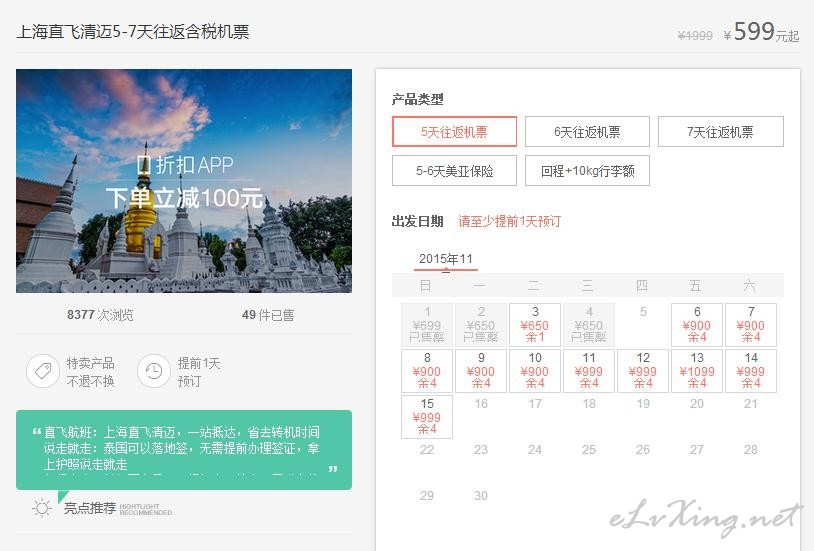
Task: Select the 7天往返机票 product type
Action: tap(721, 132)
